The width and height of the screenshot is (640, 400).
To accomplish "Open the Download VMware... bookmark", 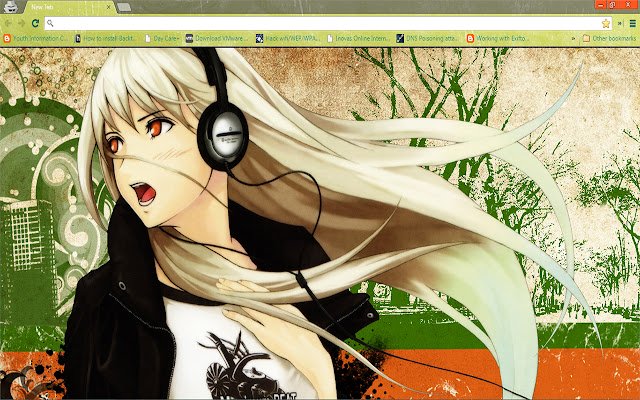I will point(217,38).
